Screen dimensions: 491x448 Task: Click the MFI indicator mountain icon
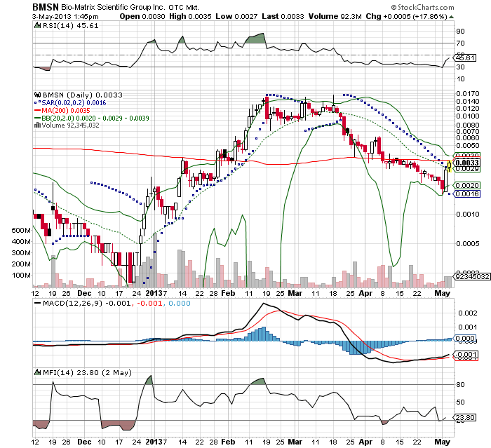coord(38,372)
